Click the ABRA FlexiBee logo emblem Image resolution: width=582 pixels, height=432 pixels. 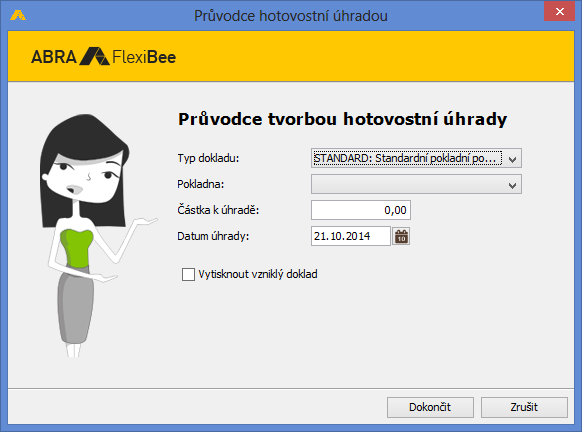pos(95,56)
